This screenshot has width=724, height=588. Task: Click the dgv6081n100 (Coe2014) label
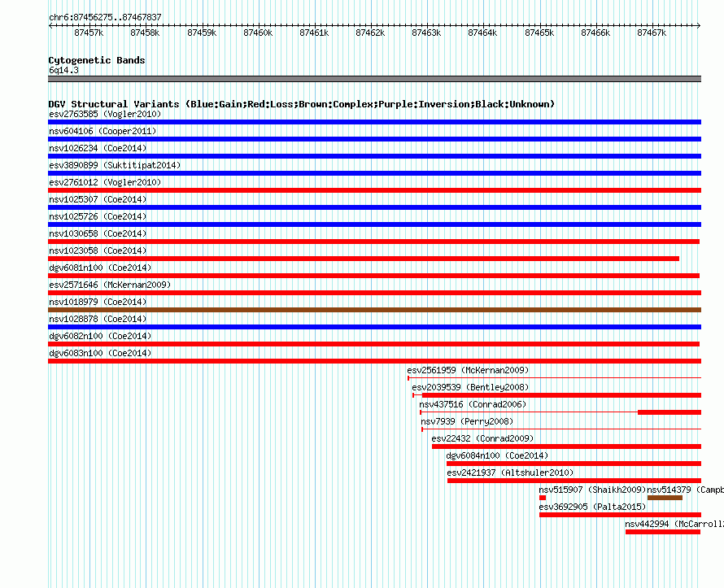(100, 268)
